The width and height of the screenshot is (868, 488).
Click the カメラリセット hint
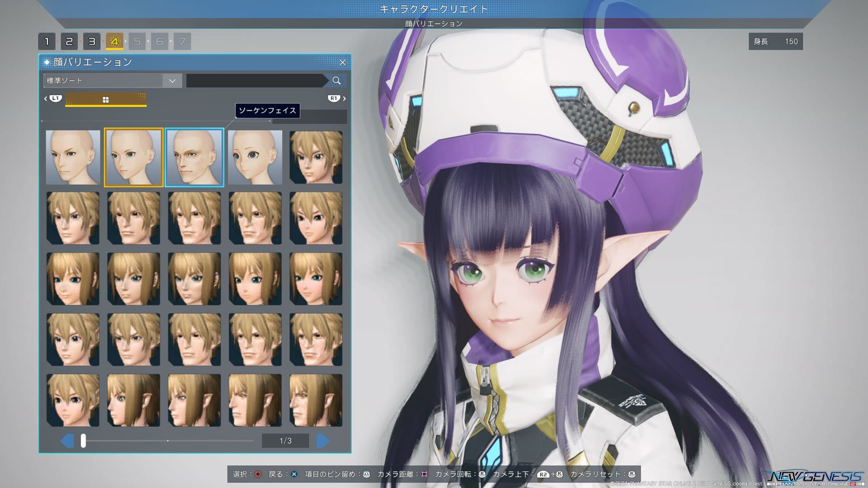click(x=603, y=474)
